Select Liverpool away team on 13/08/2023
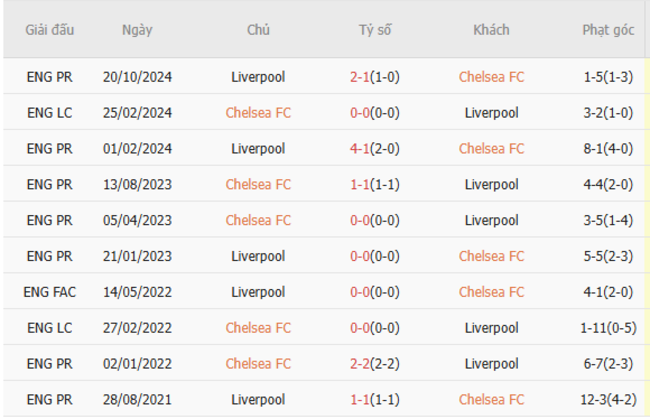Screen dimensions: 650x419 [x=491, y=185]
